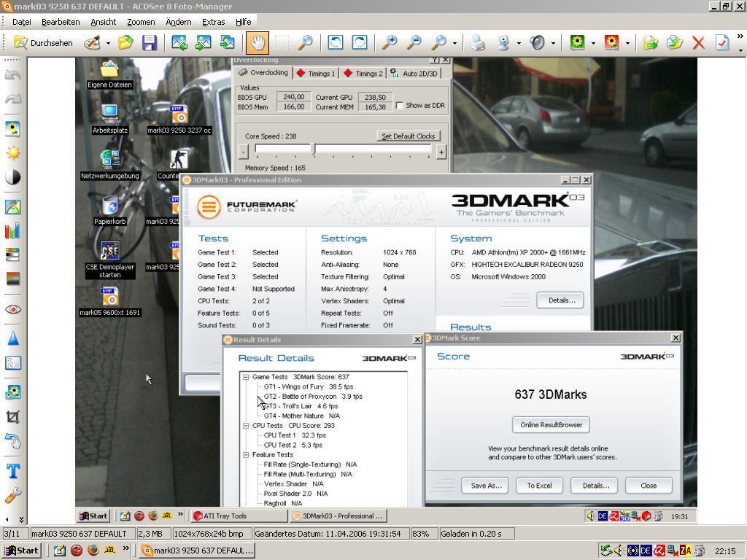Select the rectangular selection tool
Image resolution: width=747 pixels, height=560 pixels.
tap(281, 43)
